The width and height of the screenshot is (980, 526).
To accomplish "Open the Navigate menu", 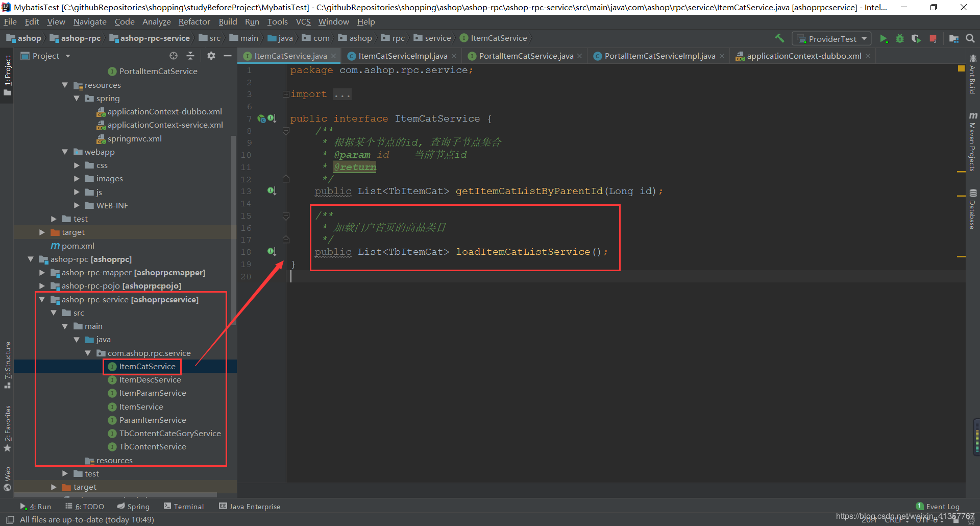I will [x=90, y=22].
